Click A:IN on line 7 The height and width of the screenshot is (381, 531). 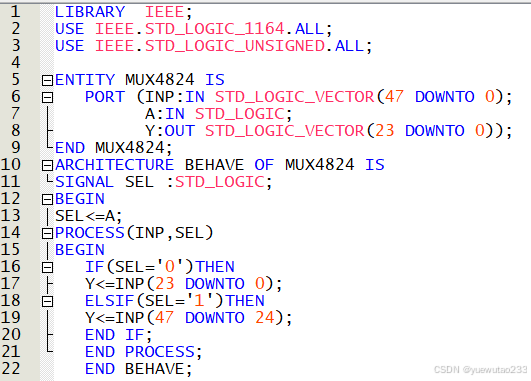tap(165, 114)
